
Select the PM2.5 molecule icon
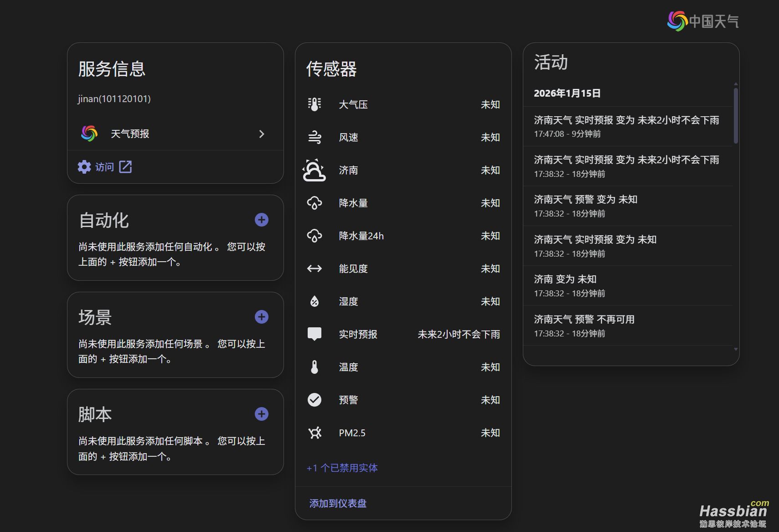[x=314, y=433]
